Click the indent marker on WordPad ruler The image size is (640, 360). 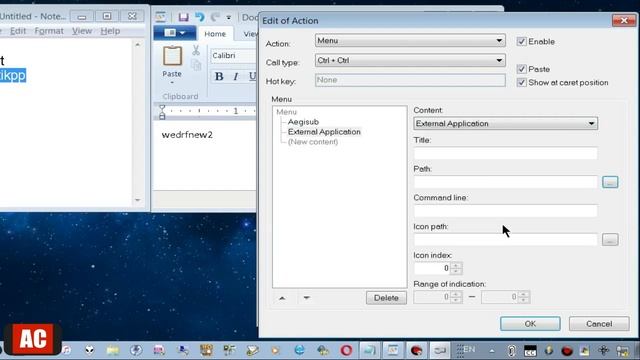click(162, 111)
